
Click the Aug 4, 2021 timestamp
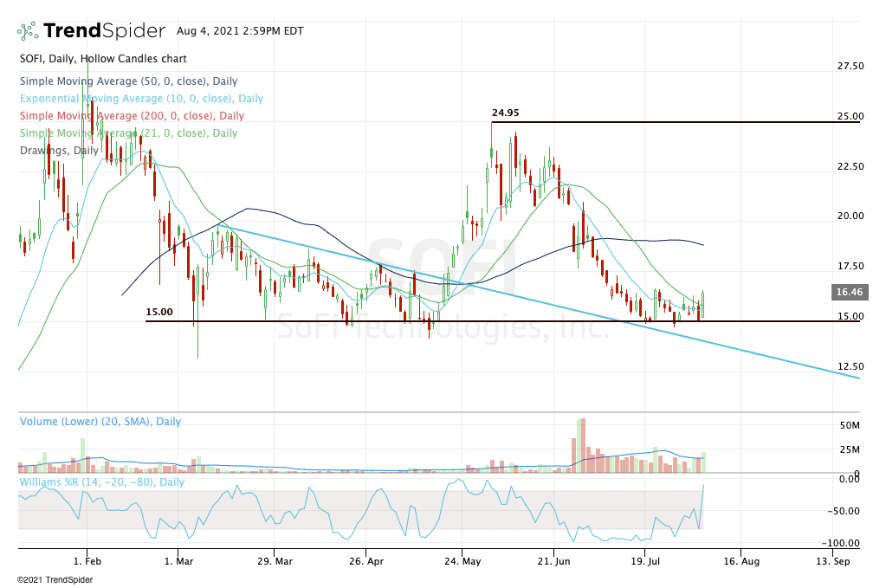pyautogui.click(x=239, y=30)
